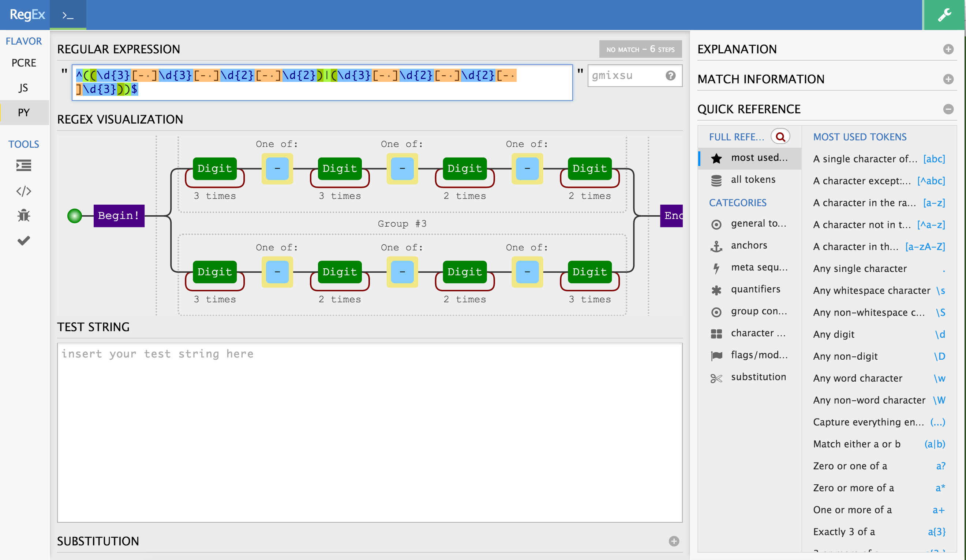Launch the regex debugger bug icon
966x560 pixels.
[x=24, y=216]
